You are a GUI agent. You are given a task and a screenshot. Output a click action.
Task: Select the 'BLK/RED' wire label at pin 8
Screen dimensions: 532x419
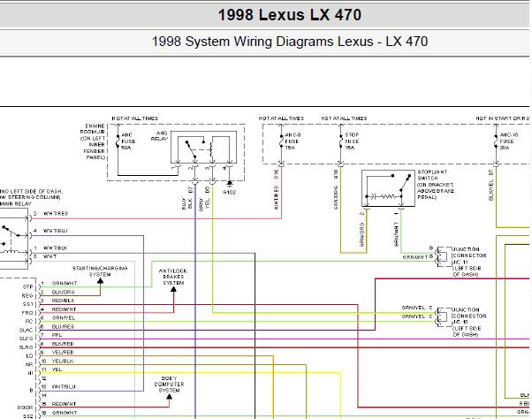[63, 344]
